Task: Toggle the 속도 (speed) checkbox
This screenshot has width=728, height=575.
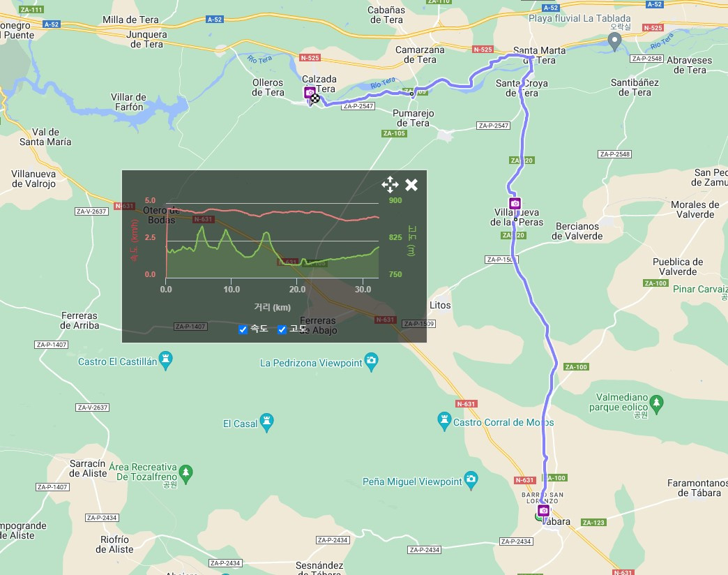Action: click(x=243, y=329)
